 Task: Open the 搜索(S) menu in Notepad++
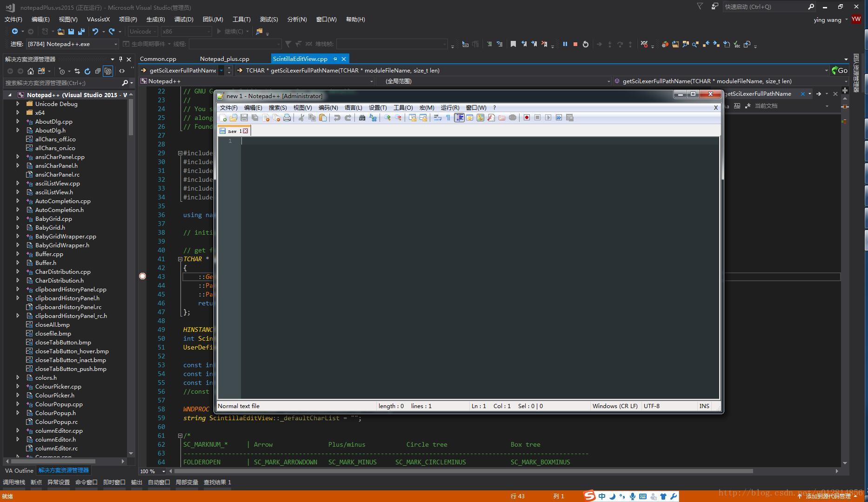tap(278, 107)
